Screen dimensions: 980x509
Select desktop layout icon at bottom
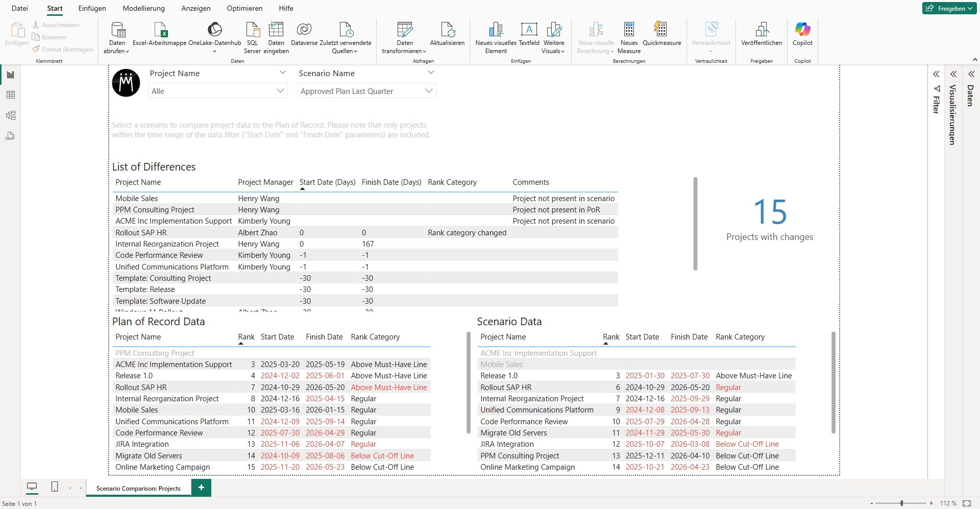point(32,487)
